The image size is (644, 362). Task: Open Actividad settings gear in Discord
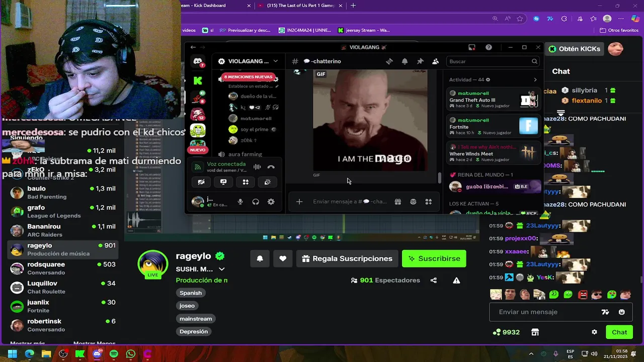click(488, 80)
